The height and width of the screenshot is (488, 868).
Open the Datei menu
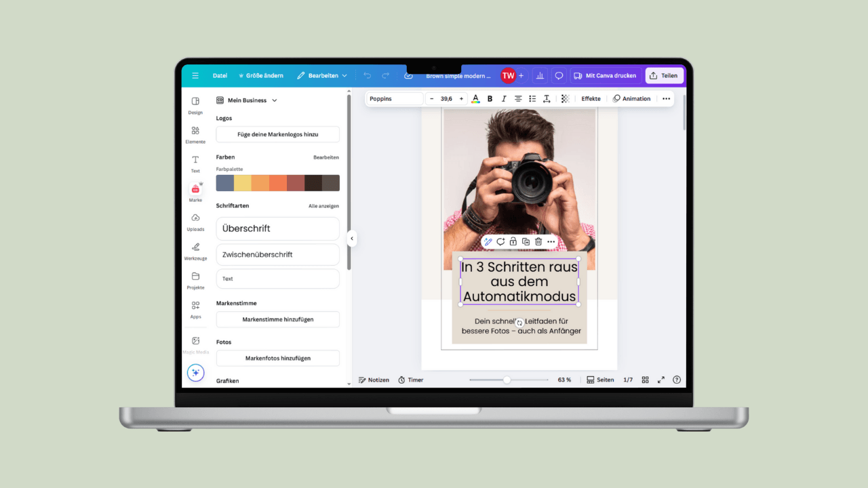[220, 76]
